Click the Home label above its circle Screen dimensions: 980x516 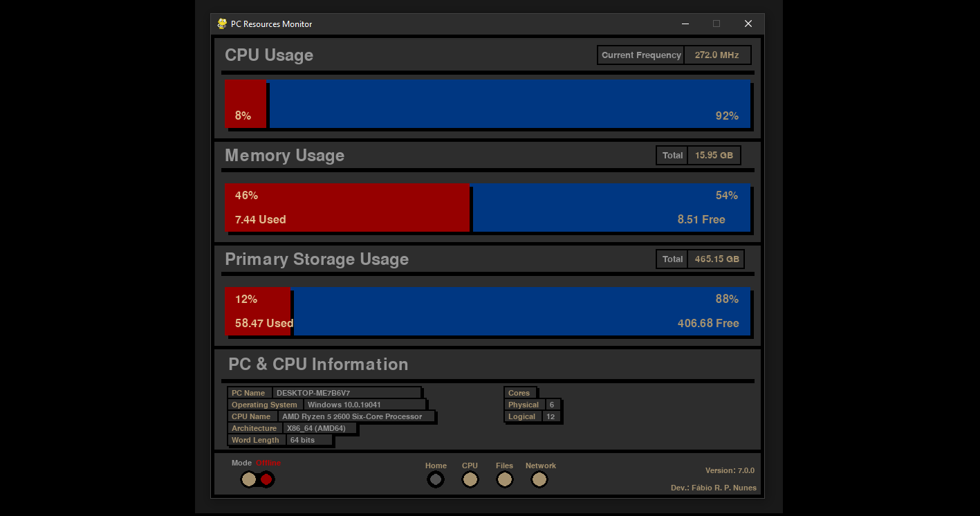436,465
